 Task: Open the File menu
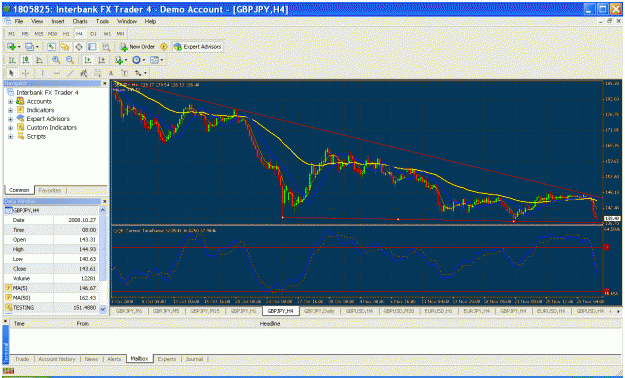tap(18, 22)
